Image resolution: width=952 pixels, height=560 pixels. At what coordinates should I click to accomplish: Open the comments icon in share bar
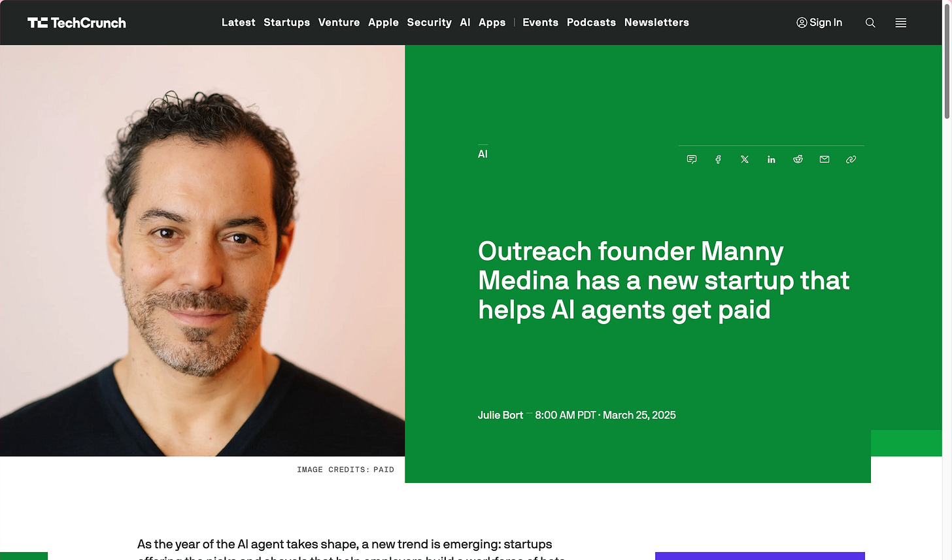[x=692, y=159]
